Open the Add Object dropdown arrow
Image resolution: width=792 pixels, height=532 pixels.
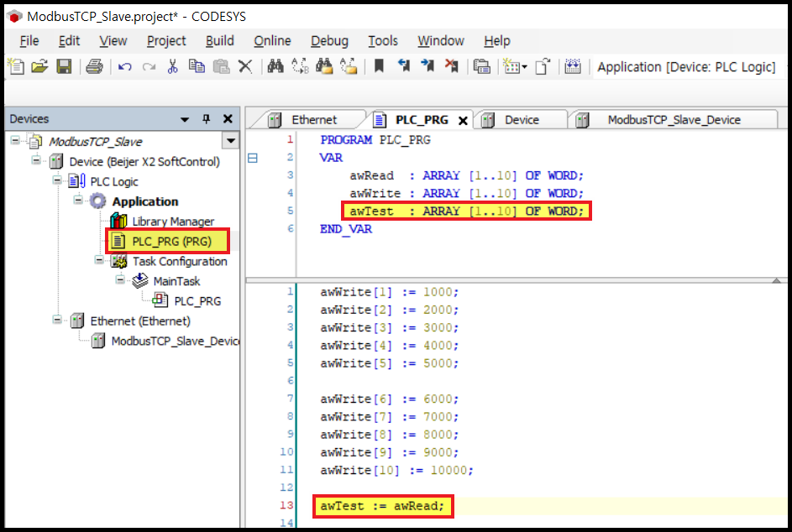click(x=524, y=67)
